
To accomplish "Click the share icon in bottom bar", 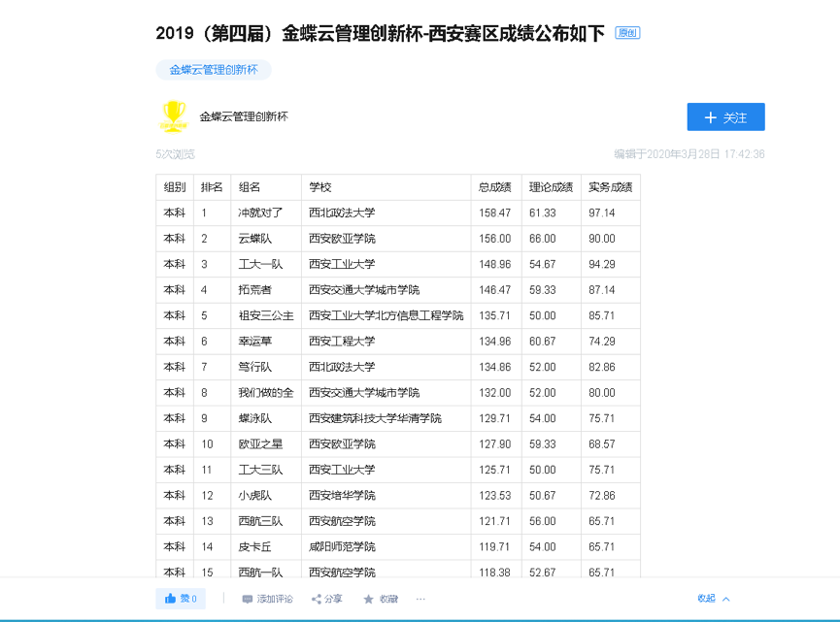I will [x=317, y=600].
